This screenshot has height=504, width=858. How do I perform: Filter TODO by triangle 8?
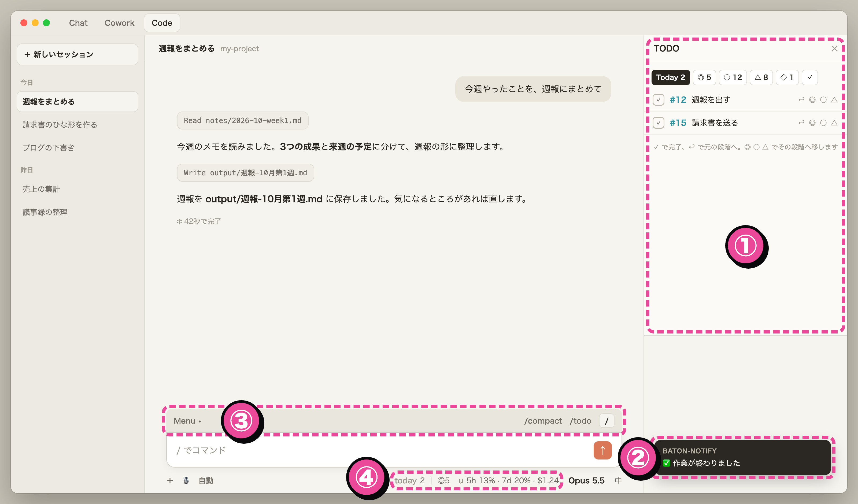pos(761,77)
